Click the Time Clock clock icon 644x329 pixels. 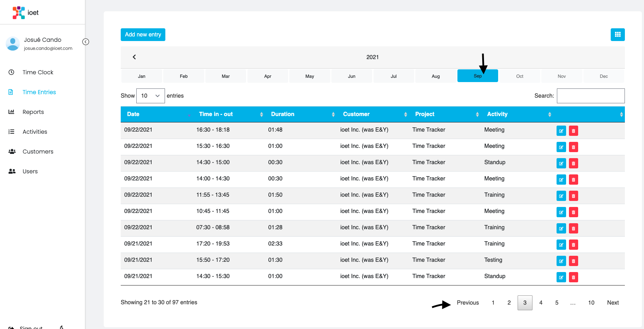point(11,72)
